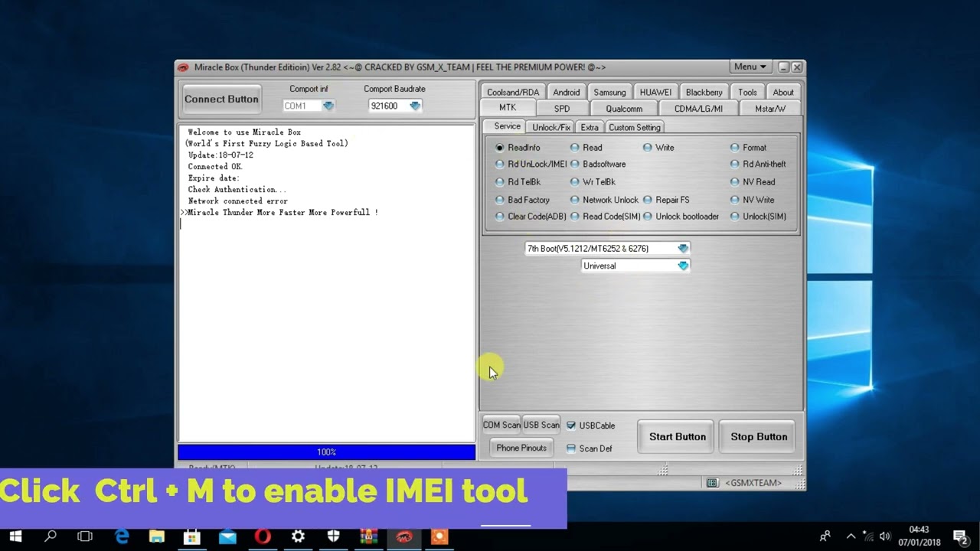Screen dimensions: 980x551
Task: Open the Qualcomm tab
Action: point(624,109)
